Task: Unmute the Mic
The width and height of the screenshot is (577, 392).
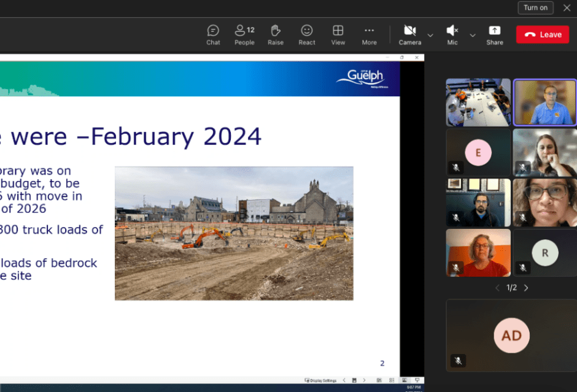Action: (x=452, y=35)
